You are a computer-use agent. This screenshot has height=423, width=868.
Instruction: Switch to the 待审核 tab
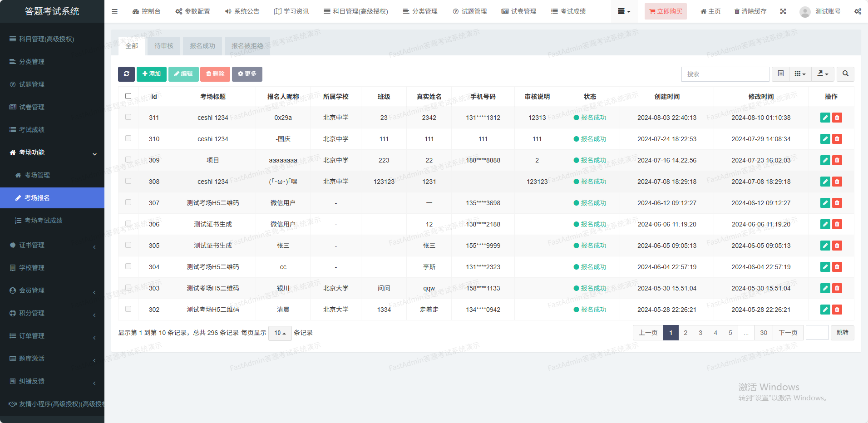point(163,46)
